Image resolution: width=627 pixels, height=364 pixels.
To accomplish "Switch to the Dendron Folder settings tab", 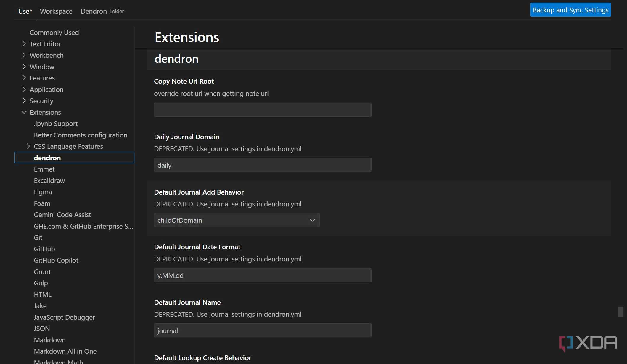I will (x=102, y=11).
